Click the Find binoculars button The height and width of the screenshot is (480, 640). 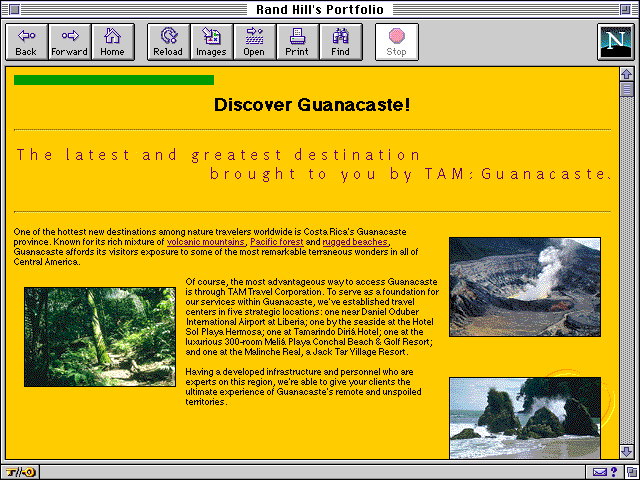click(341, 42)
